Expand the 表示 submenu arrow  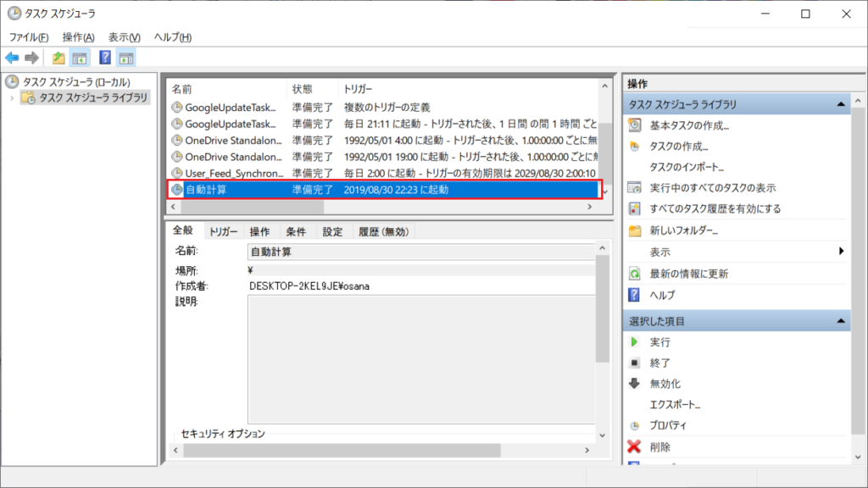(841, 251)
